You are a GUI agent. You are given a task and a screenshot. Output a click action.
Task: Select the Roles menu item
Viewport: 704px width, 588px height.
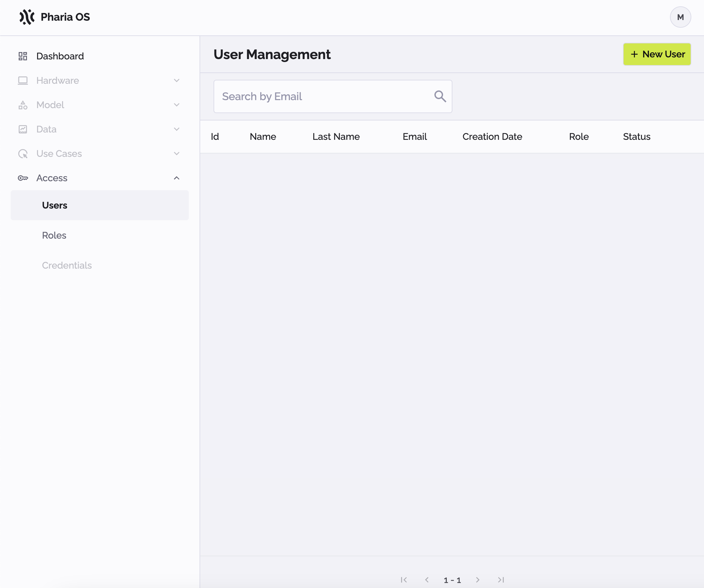(54, 235)
